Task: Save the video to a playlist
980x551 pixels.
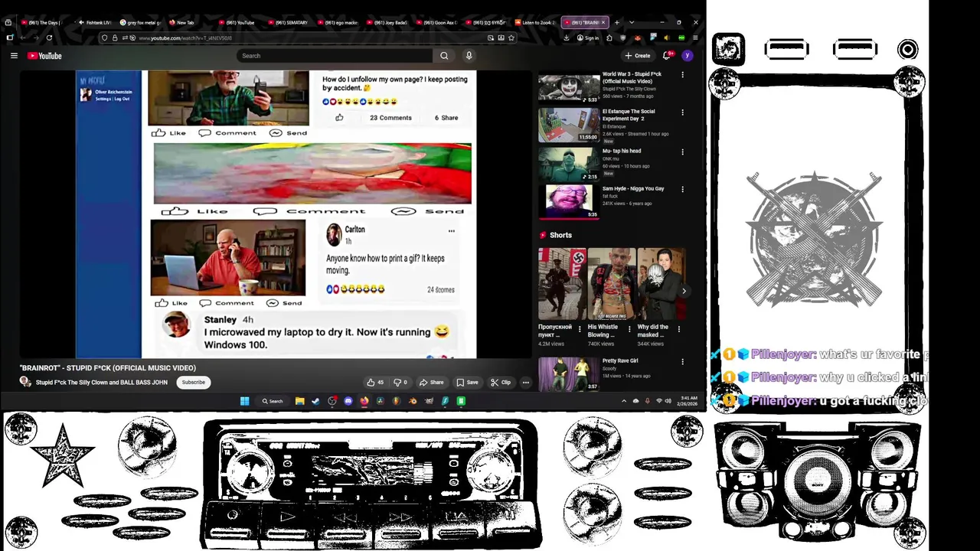Action: pos(467,382)
